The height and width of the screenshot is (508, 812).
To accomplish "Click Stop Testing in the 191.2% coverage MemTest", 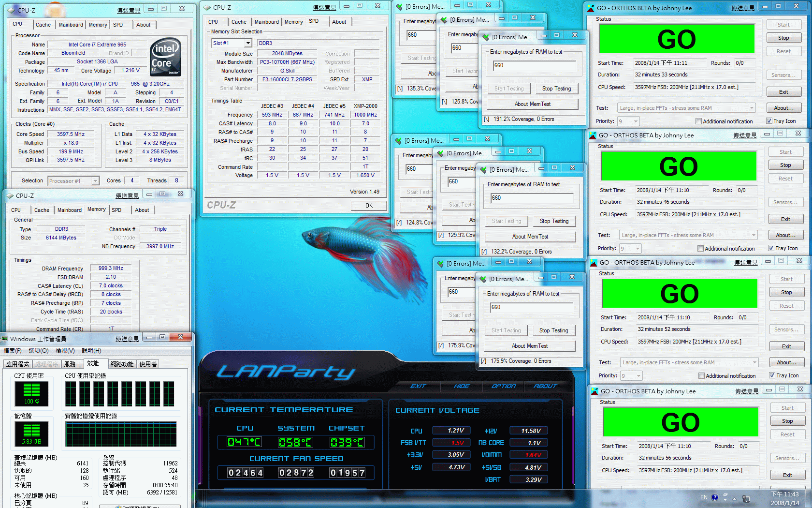I will pos(556,89).
